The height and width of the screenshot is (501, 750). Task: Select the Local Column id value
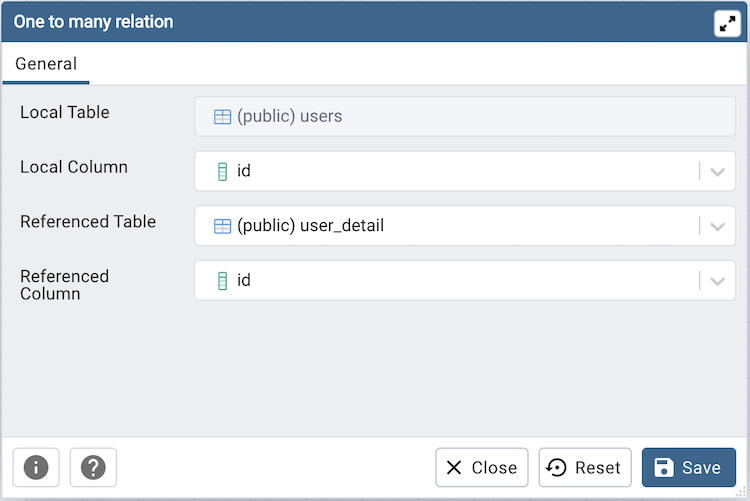(x=244, y=171)
